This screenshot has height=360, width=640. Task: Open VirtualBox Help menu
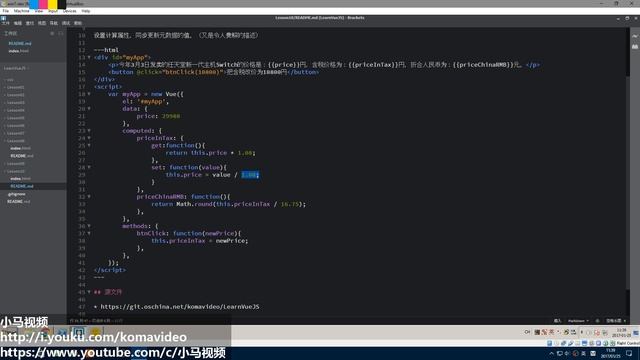(x=86, y=11)
